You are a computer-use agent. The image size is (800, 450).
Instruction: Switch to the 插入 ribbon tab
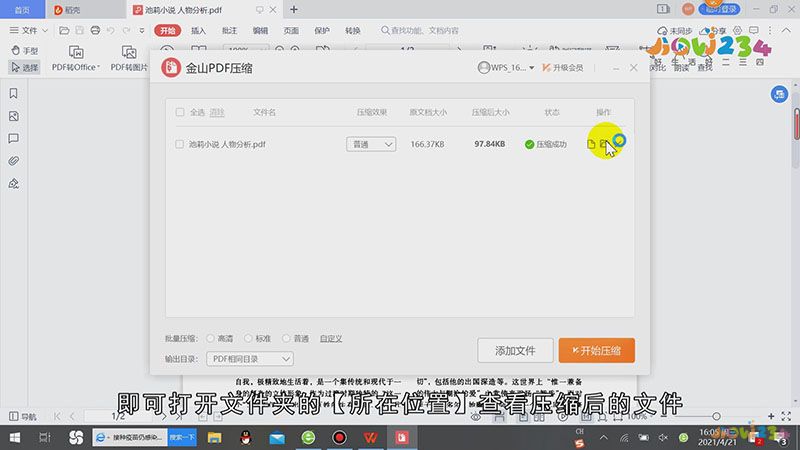pos(198,31)
